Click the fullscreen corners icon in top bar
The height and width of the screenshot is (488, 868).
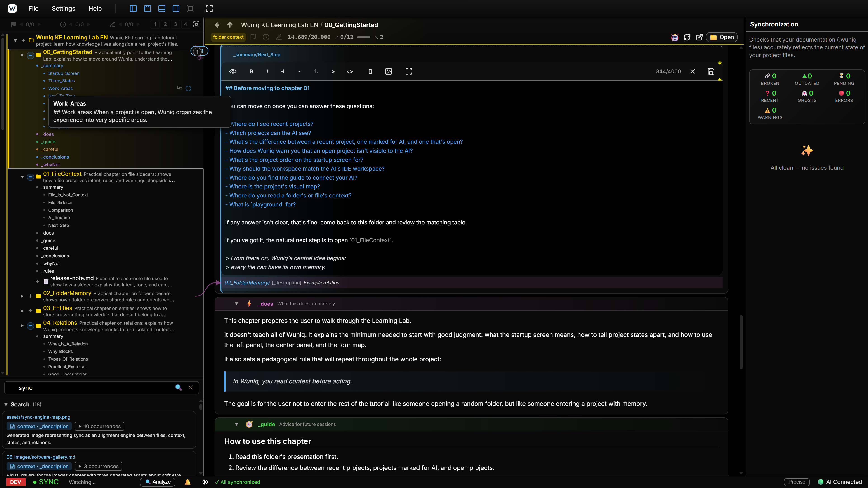click(209, 8)
